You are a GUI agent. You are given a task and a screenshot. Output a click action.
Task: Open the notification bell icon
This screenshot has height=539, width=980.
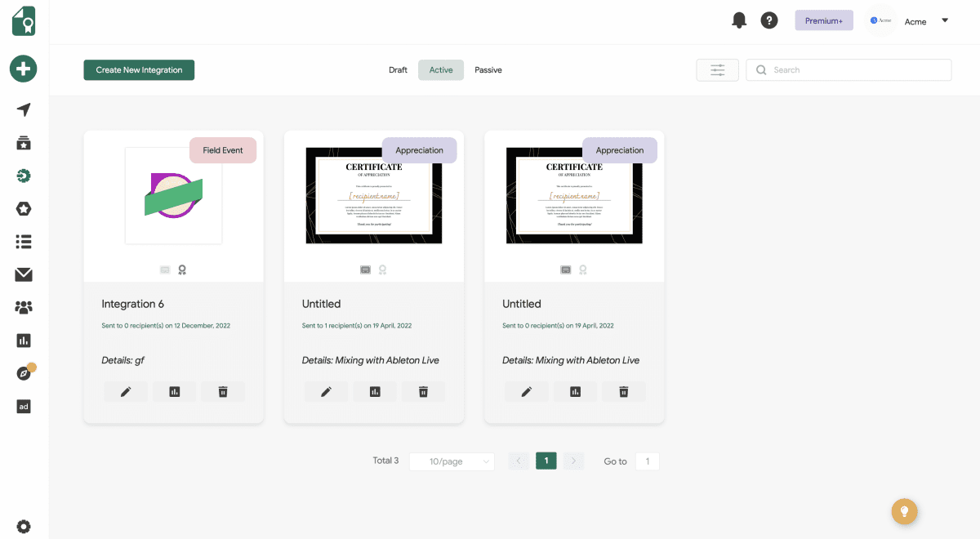[x=739, y=20]
